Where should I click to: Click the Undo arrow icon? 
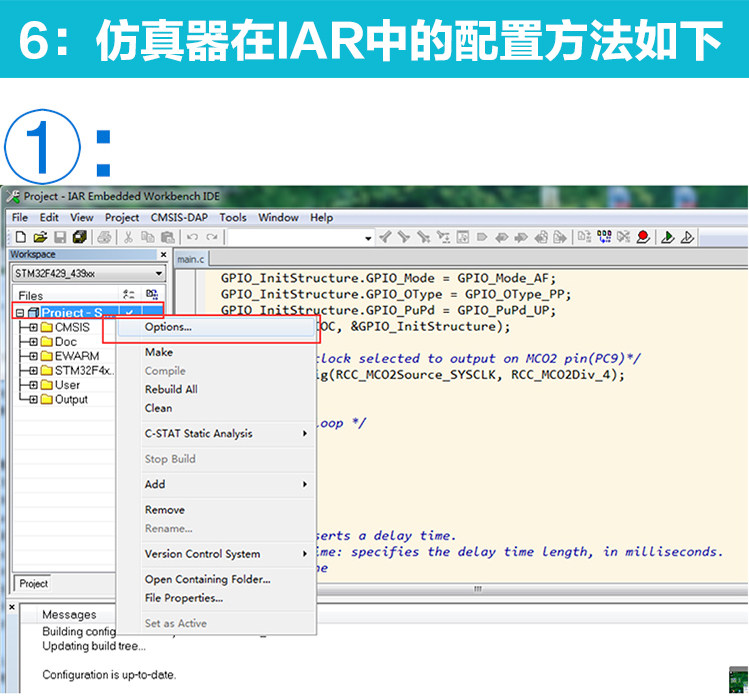[x=193, y=237]
